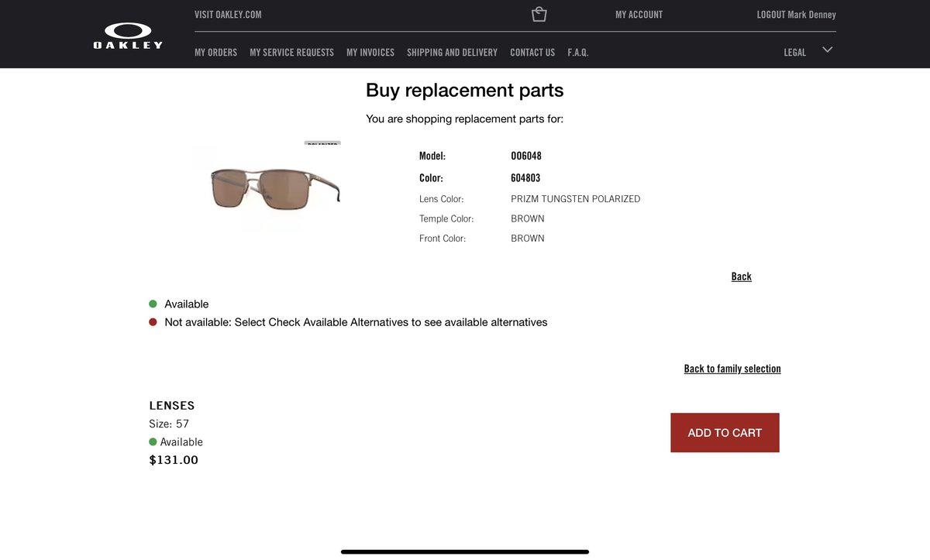The height and width of the screenshot is (560, 930).
Task: Click the red Not available legend dot
Action: click(153, 322)
